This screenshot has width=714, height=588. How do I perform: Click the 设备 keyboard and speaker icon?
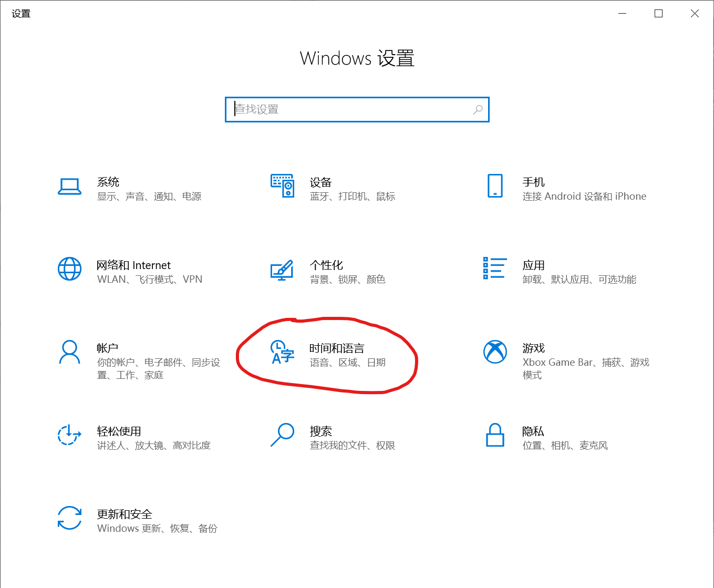coord(282,186)
